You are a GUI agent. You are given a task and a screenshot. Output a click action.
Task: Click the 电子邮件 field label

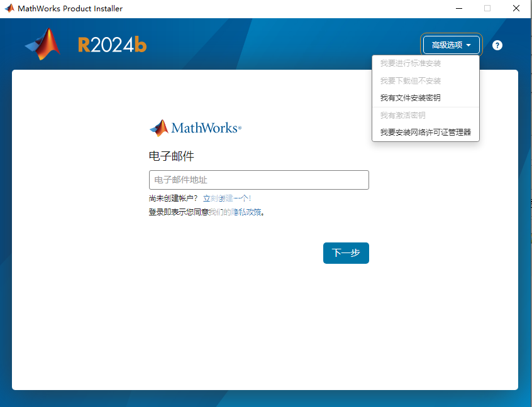171,156
